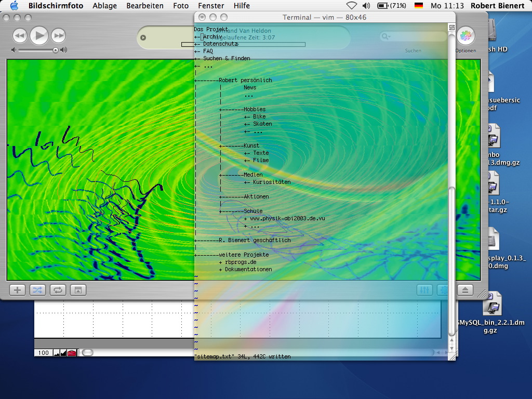Image resolution: width=532 pixels, height=399 pixels.
Task: Click the iTunes Suchen search field
Action: click(x=413, y=36)
